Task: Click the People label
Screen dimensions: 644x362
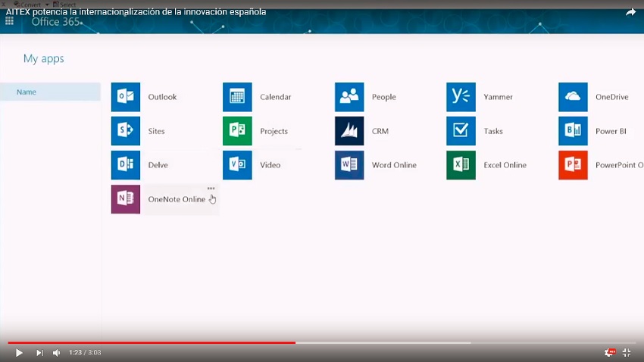Action: tap(383, 97)
